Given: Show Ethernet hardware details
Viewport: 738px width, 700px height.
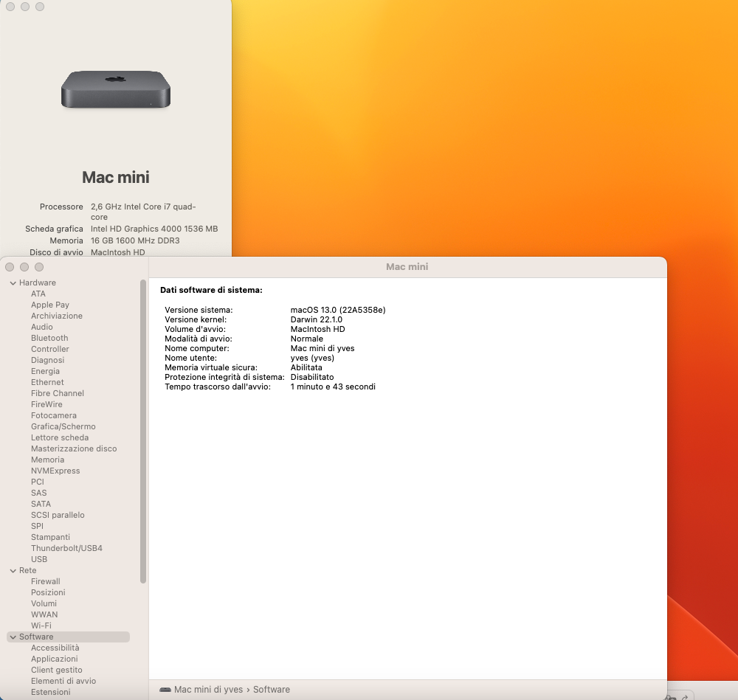Looking at the screenshot, I should click(47, 382).
